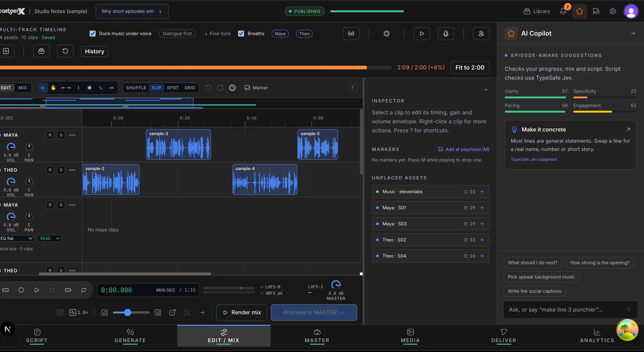The image size is (644, 352).
Task: Switch to MIX view
Action: (x=23, y=88)
